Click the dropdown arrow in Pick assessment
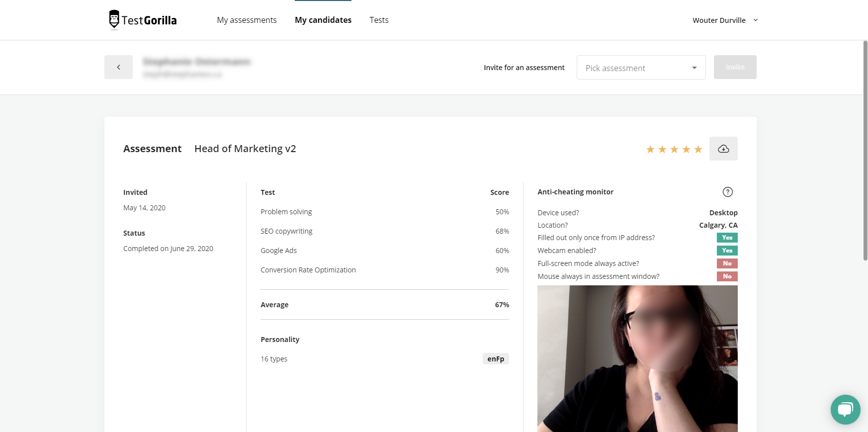Screen dimensions: 868x432 click(x=694, y=68)
